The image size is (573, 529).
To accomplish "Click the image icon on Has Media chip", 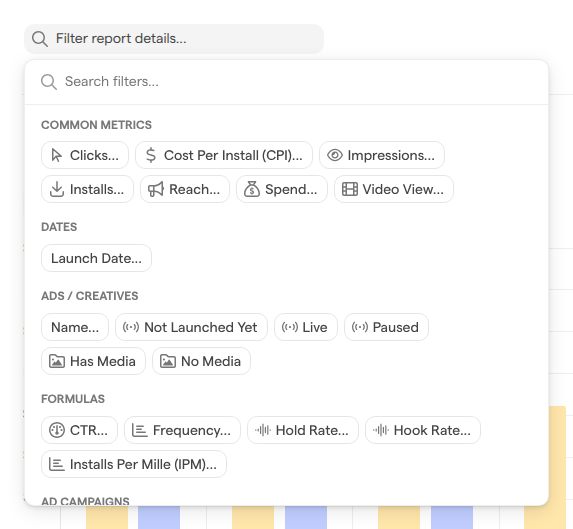I will [57, 361].
